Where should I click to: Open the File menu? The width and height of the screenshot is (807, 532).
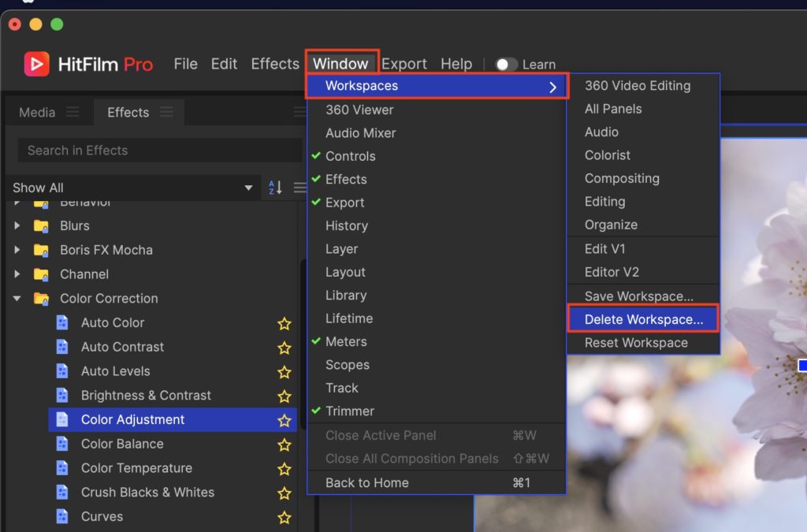click(x=185, y=64)
